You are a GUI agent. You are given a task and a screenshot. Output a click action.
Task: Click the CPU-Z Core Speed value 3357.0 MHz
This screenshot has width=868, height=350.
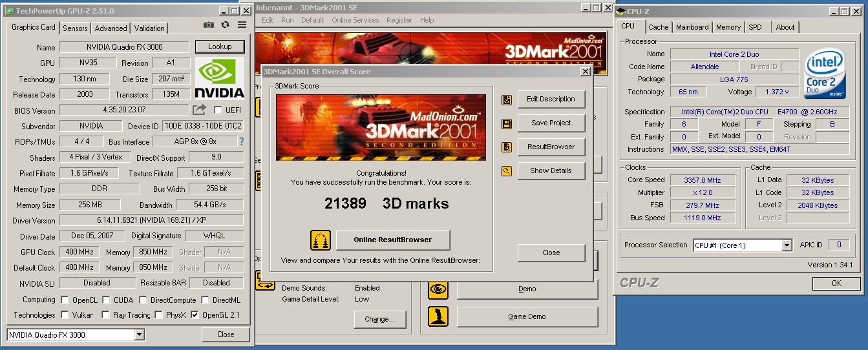[703, 180]
